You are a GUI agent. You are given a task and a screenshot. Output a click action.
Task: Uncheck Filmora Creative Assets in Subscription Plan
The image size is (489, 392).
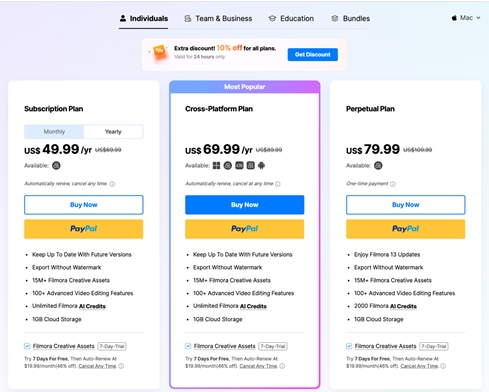click(27, 346)
